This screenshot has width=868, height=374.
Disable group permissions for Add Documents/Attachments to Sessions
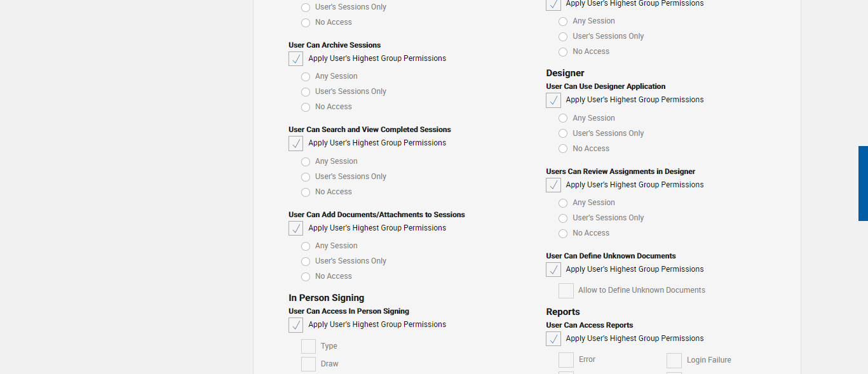tap(295, 229)
